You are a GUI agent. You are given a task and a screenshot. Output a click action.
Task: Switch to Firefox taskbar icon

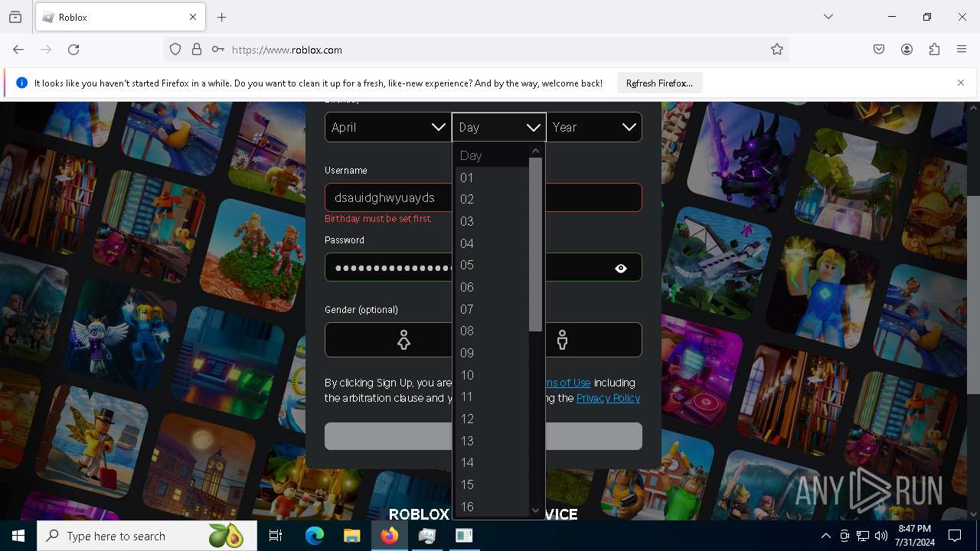coord(390,536)
